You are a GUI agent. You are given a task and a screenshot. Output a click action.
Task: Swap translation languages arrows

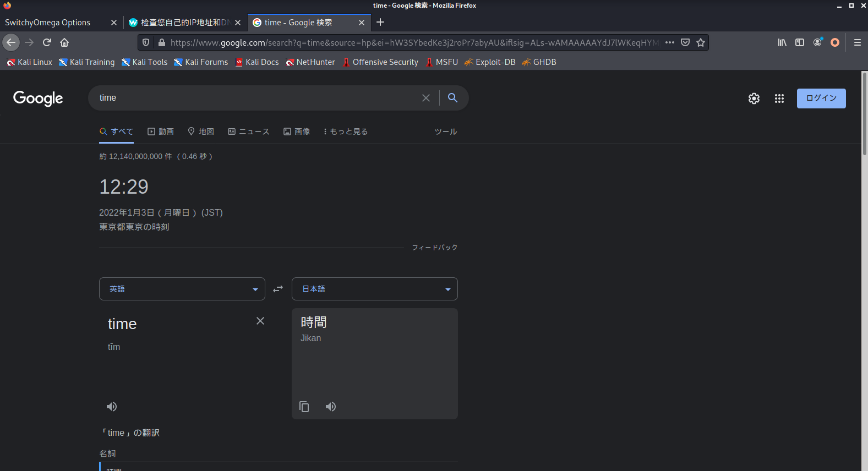pyautogui.click(x=278, y=289)
